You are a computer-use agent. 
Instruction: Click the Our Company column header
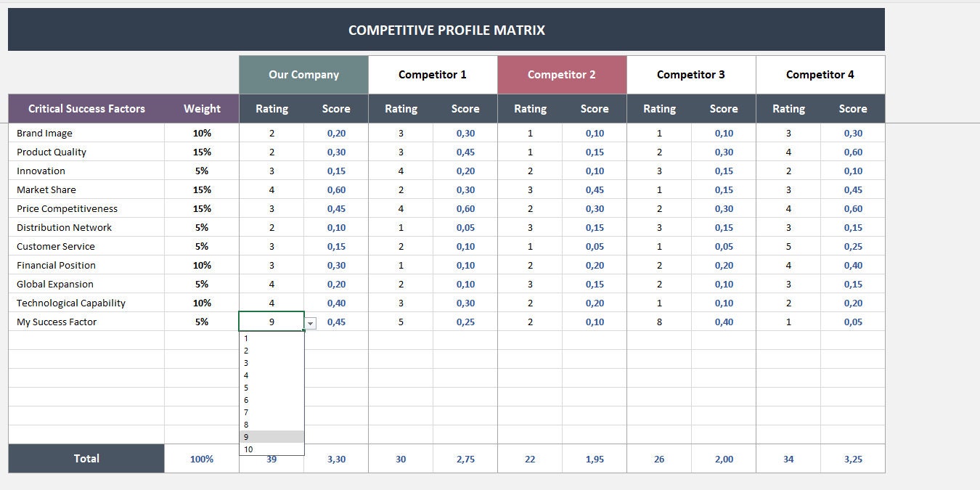[x=303, y=74]
